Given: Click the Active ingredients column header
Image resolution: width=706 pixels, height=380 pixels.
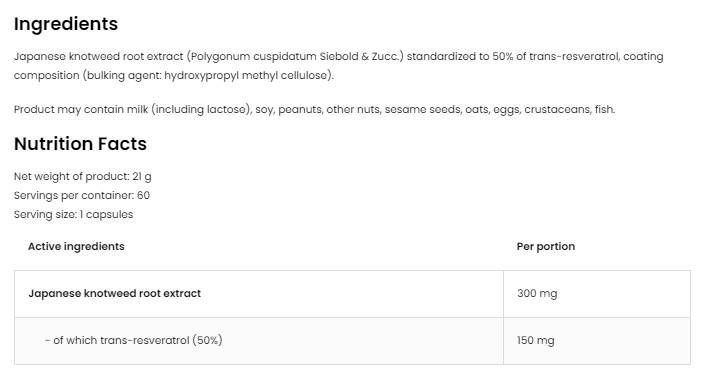Looking at the screenshot, I should (x=76, y=247).
